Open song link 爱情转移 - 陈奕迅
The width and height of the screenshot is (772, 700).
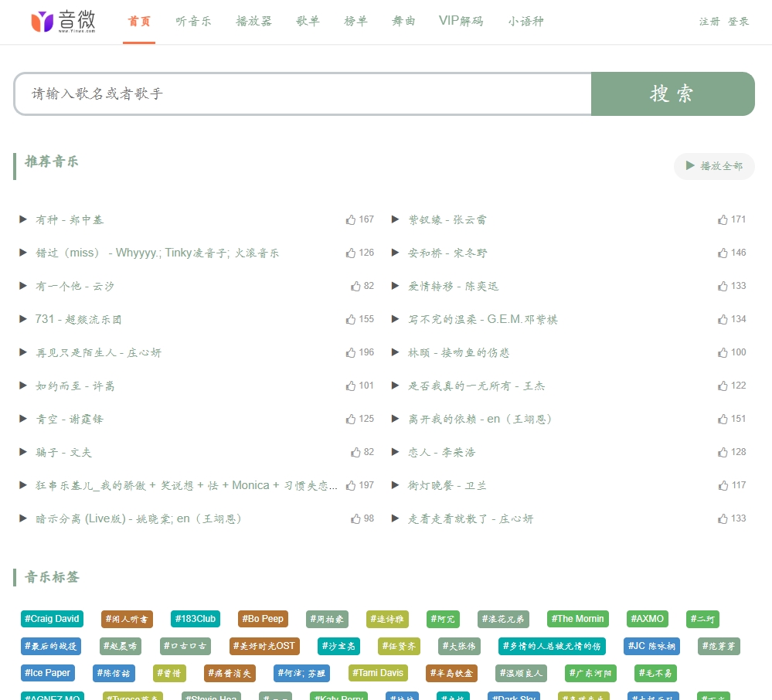454,286
